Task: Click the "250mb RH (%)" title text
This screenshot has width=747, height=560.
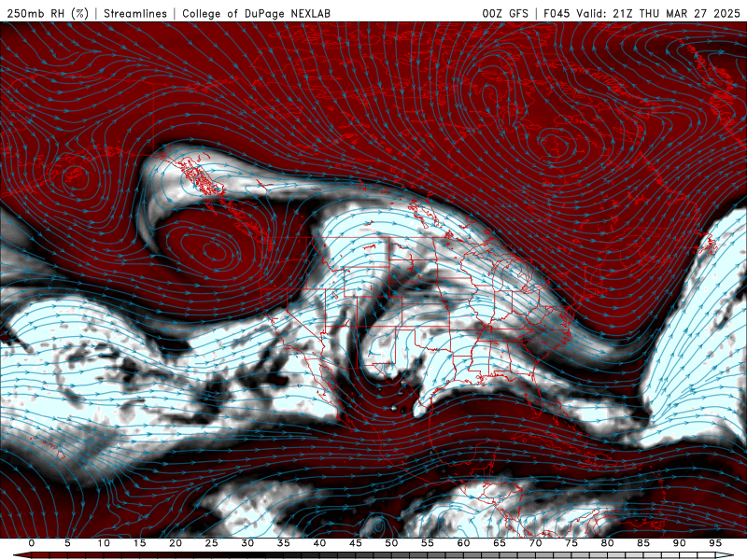Action: pos(48,13)
